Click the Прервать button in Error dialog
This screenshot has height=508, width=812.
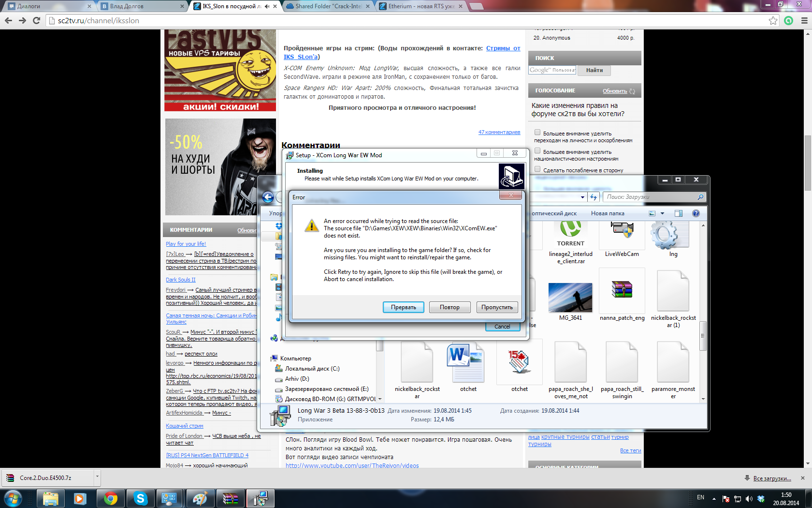coord(404,307)
